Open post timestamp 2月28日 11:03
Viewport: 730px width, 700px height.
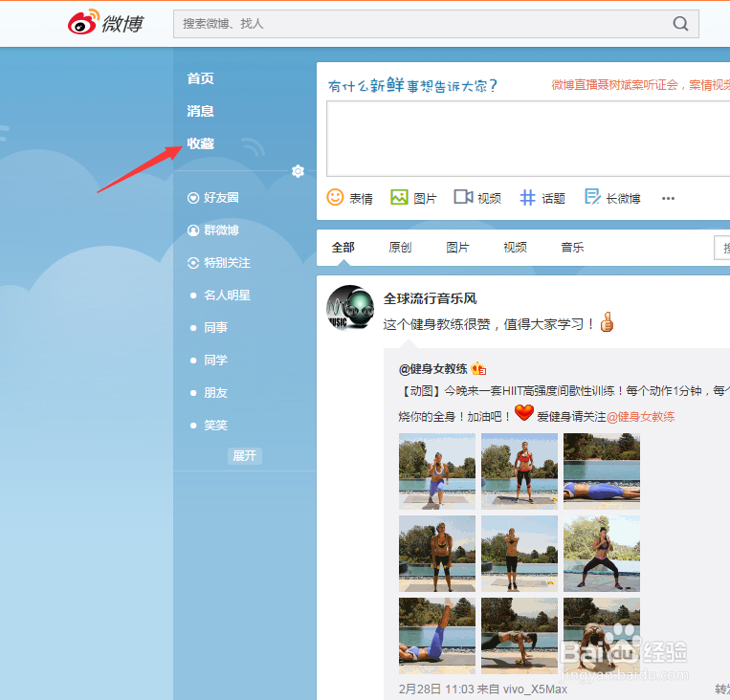436,689
